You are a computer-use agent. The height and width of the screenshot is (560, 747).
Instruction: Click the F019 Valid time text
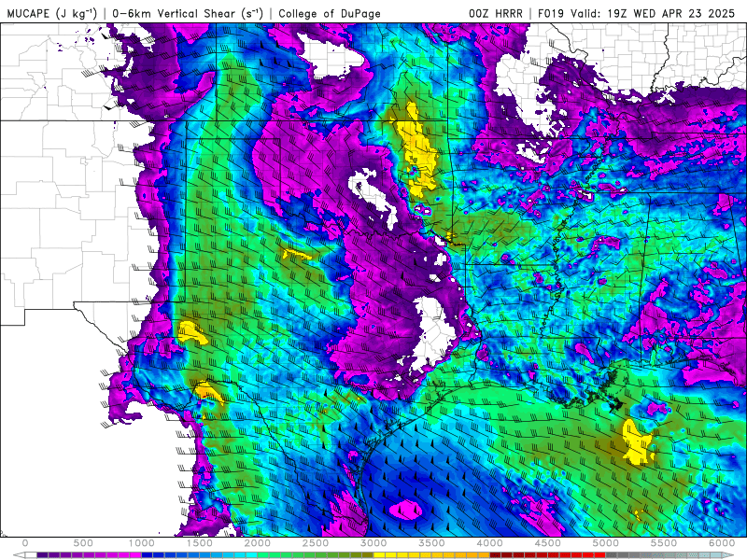click(x=570, y=13)
